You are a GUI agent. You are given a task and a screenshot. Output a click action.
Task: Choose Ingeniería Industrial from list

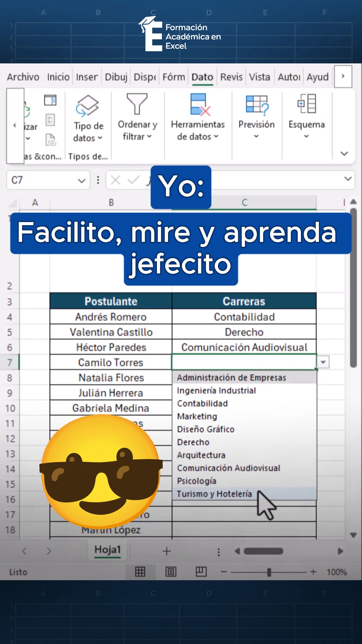coord(244,391)
